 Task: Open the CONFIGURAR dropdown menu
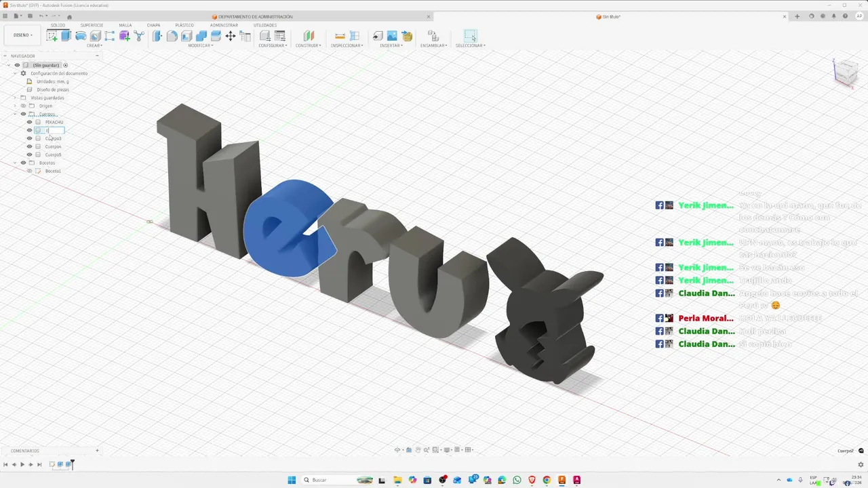coord(273,45)
